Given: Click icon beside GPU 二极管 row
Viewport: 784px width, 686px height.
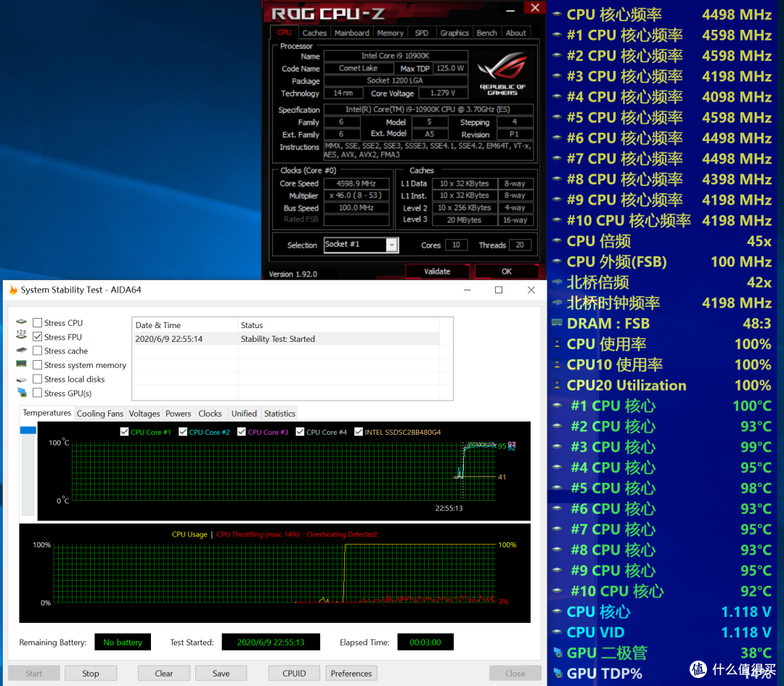Looking at the screenshot, I should tap(558, 653).
